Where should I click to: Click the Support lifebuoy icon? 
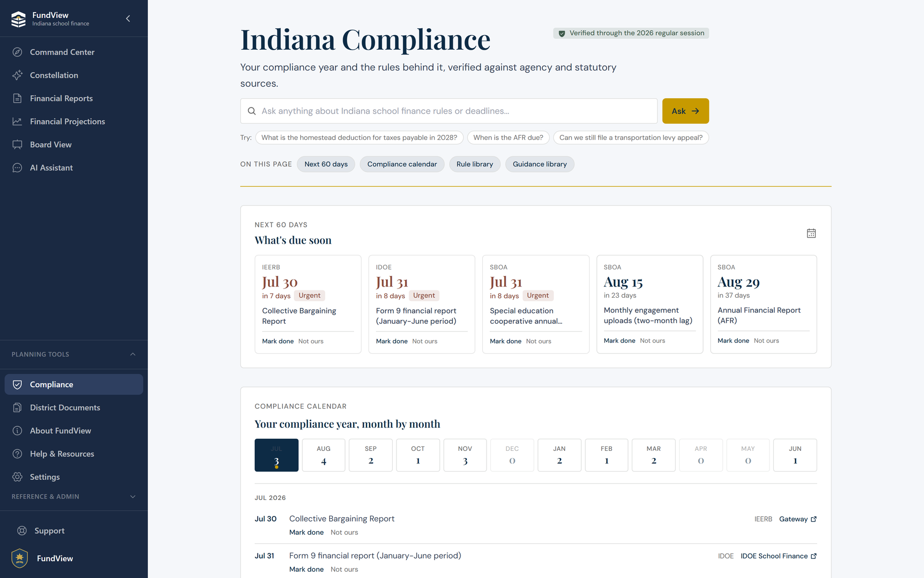click(x=22, y=531)
